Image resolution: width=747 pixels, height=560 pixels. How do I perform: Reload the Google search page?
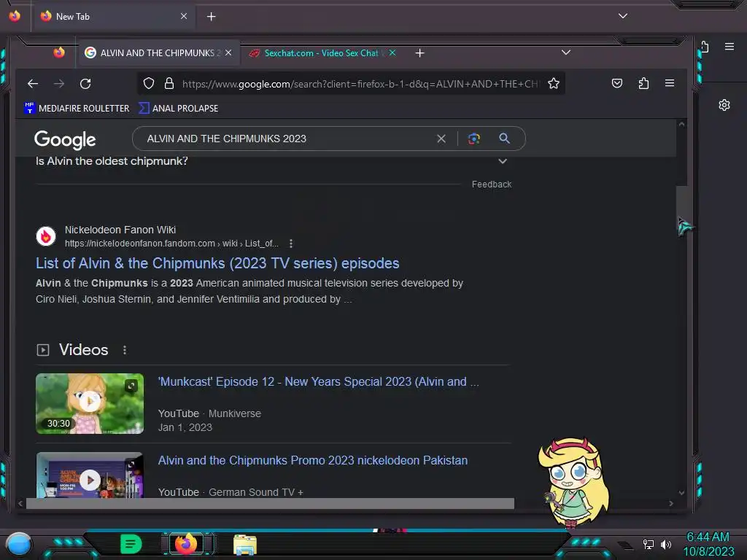click(85, 84)
